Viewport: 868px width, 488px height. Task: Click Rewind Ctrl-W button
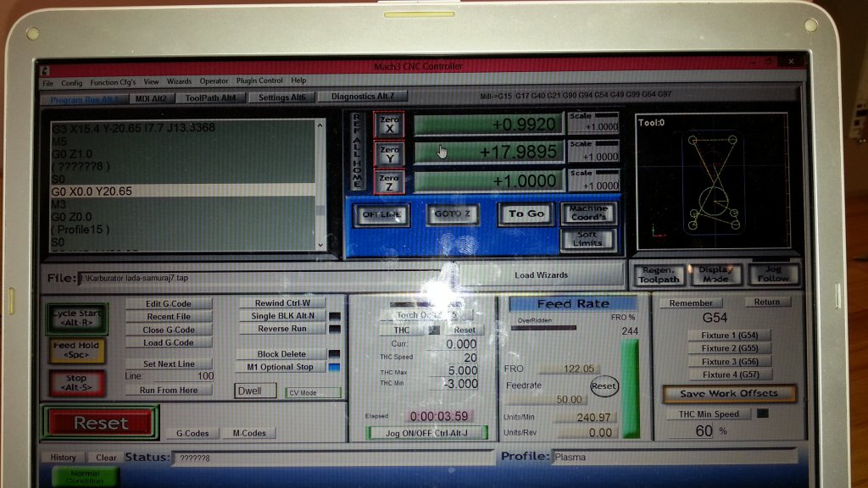(282, 303)
